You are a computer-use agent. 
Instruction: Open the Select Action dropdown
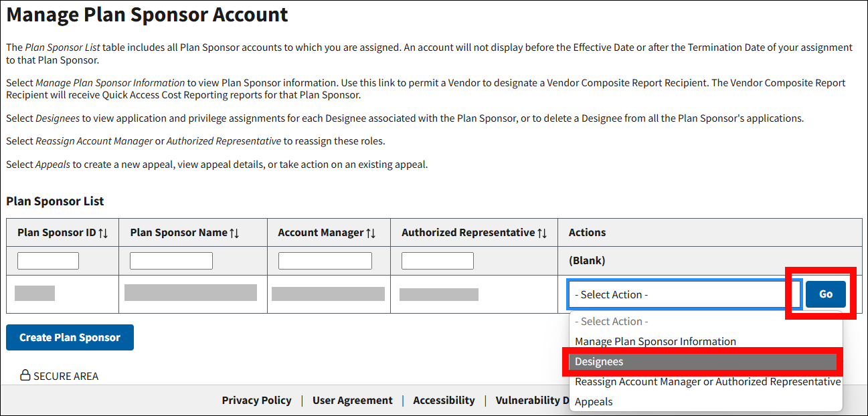click(x=676, y=294)
